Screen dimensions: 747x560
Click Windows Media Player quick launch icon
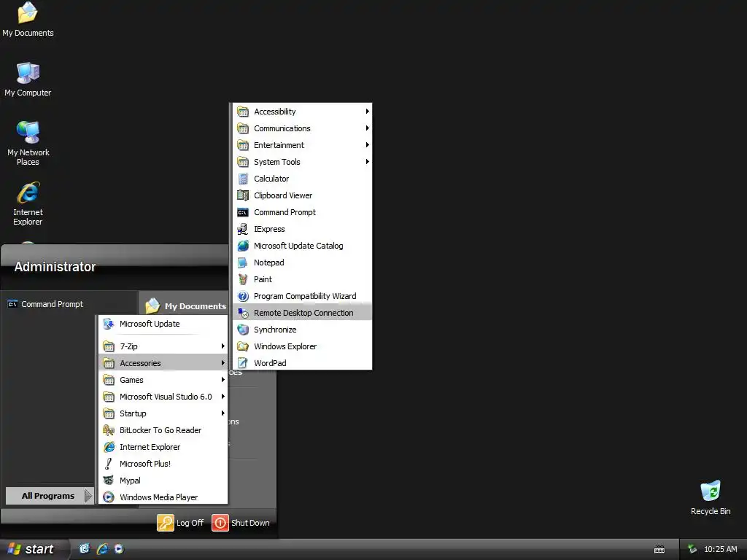tap(119, 549)
